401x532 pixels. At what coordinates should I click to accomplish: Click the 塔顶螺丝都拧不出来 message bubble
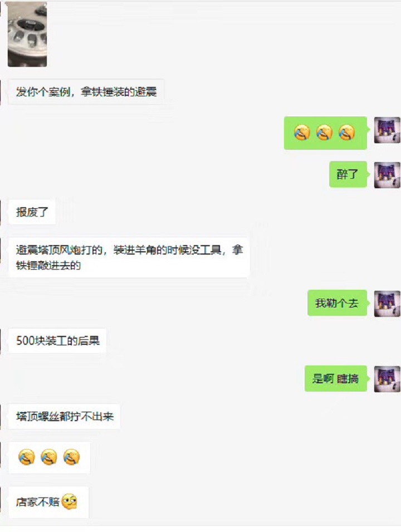(64, 416)
